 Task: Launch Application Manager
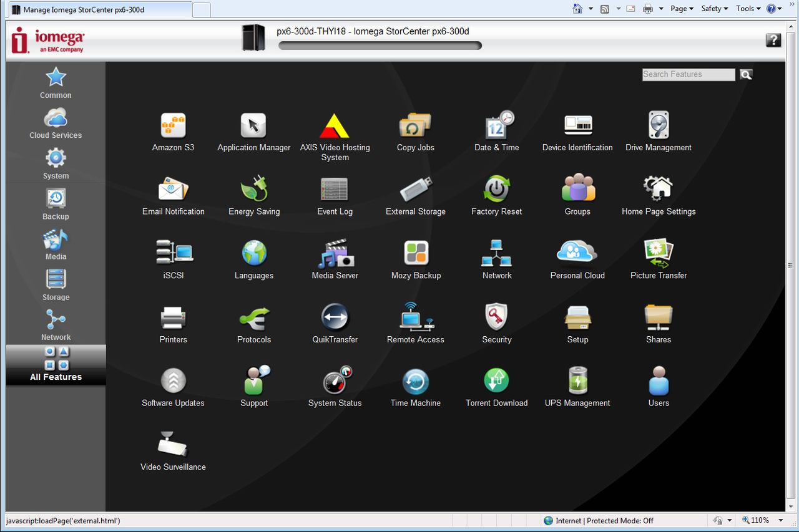[254, 132]
